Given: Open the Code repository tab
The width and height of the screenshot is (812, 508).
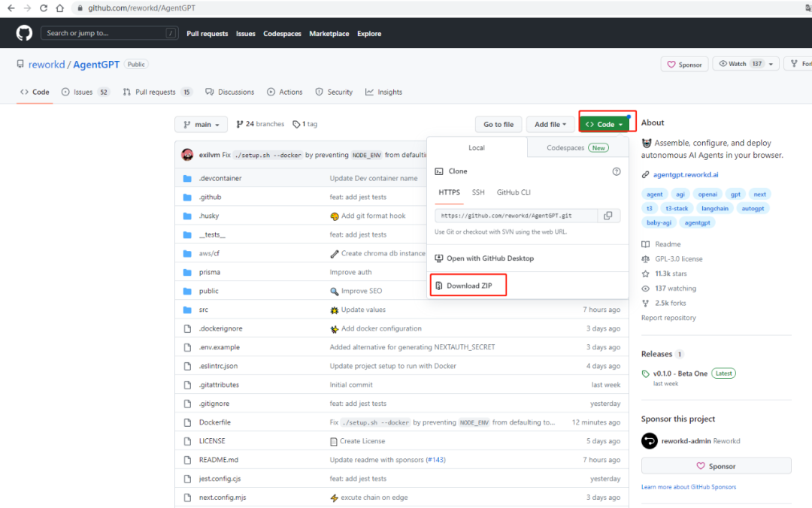Looking at the screenshot, I should (35, 92).
